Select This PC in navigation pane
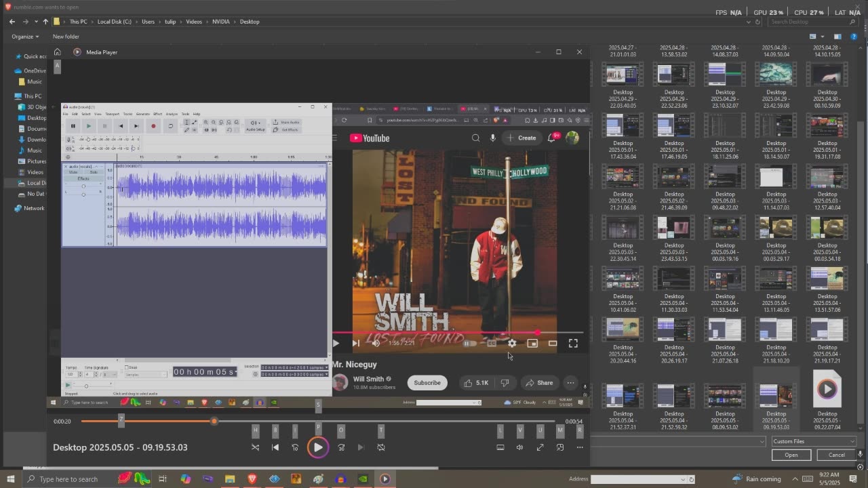The width and height of the screenshot is (868, 488). tap(28, 96)
